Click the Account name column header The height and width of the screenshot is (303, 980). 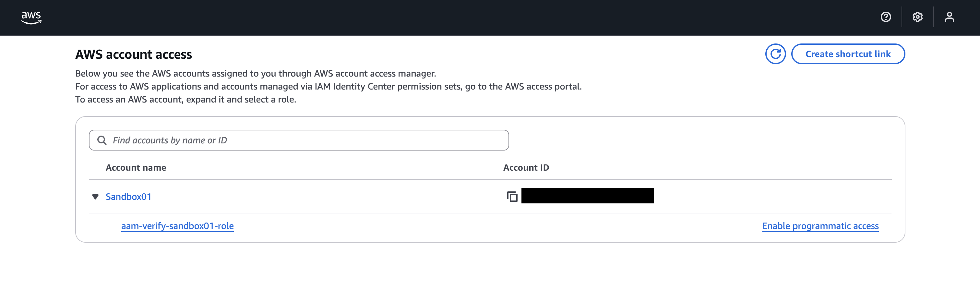pos(136,167)
